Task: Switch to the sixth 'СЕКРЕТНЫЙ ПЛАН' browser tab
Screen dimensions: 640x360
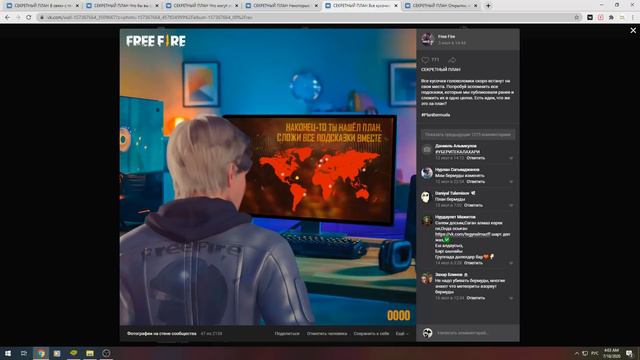Action: click(x=441, y=6)
